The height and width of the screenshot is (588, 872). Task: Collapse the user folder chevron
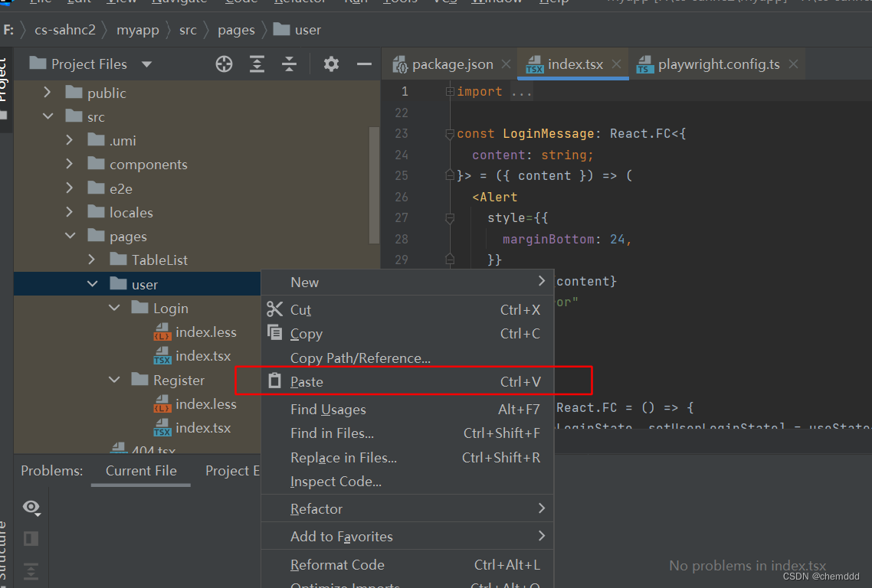[92, 283]
